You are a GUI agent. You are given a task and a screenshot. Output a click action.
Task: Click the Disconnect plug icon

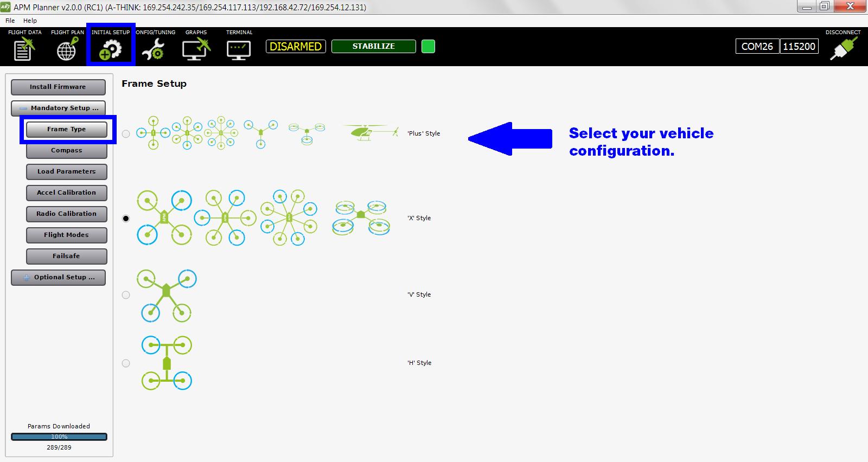pyautogui.click(x=843, y=49)
